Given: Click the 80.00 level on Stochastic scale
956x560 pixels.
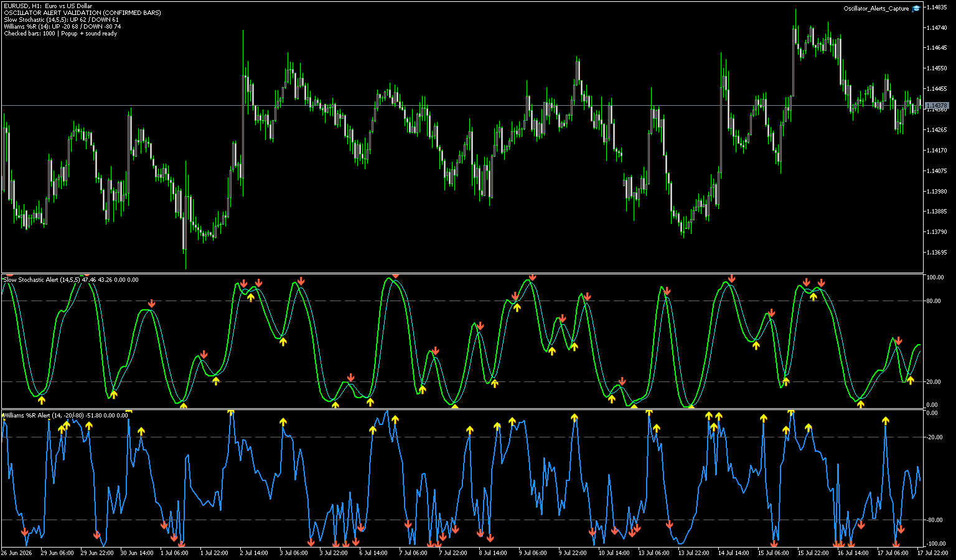Looking at the screenshot, I should [x=934, y=302].
